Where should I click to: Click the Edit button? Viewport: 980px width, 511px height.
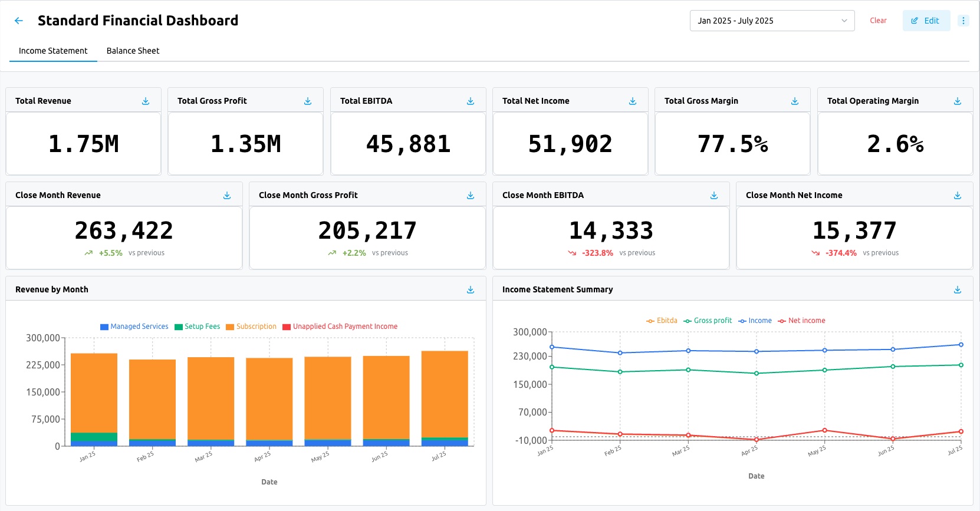pyautogui.click(x=926, y=21)
